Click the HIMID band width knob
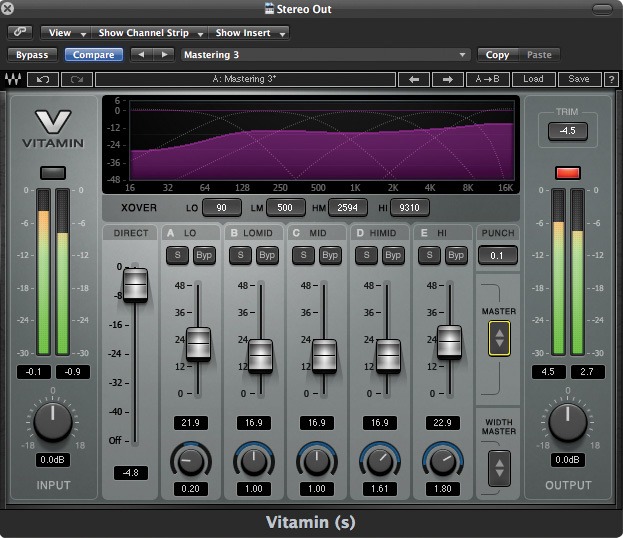The height and width of the screenshot is (538, 623). (x=380, y=461)
